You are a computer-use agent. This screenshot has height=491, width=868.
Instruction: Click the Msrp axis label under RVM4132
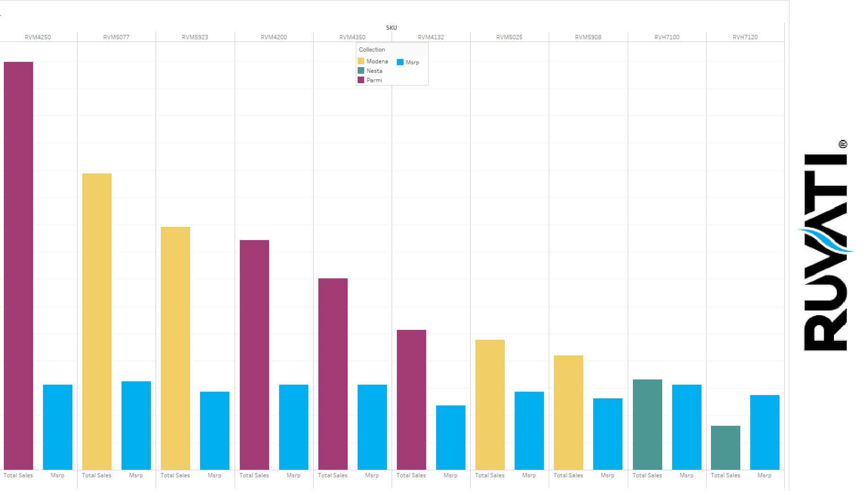[x=450, y=475]
